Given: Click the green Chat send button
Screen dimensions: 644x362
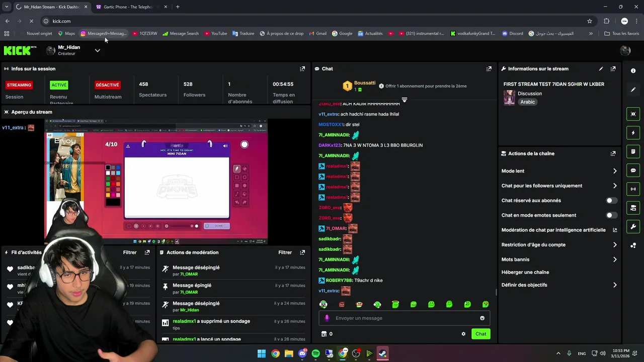Looking at the screenshot, I should pos(480,334).
